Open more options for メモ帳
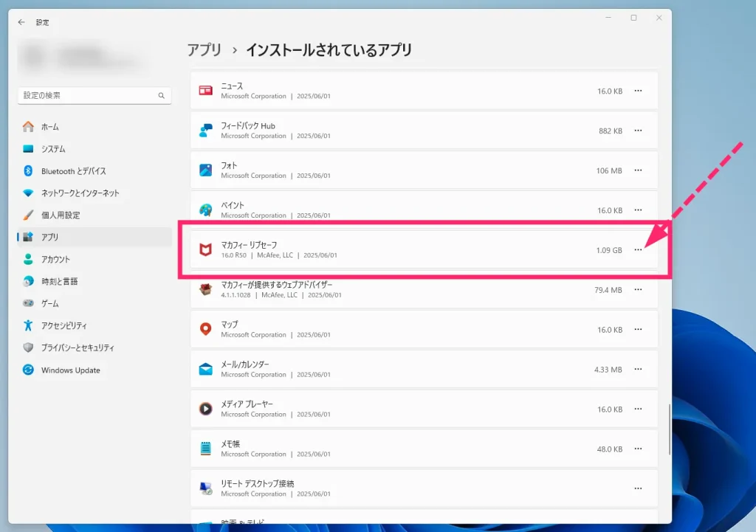The image size is (756, 532). pyautogui.click(x=639, y=449)
